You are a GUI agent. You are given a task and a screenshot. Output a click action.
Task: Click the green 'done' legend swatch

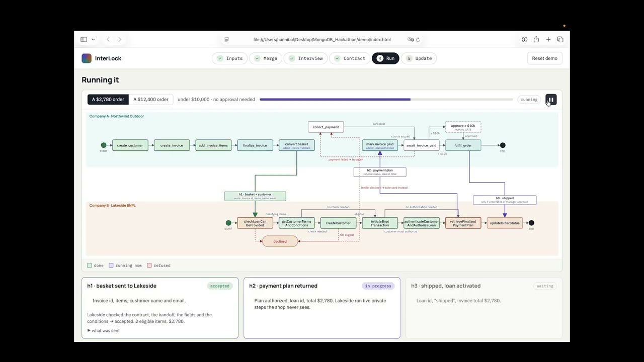click(x=90, y=265)
